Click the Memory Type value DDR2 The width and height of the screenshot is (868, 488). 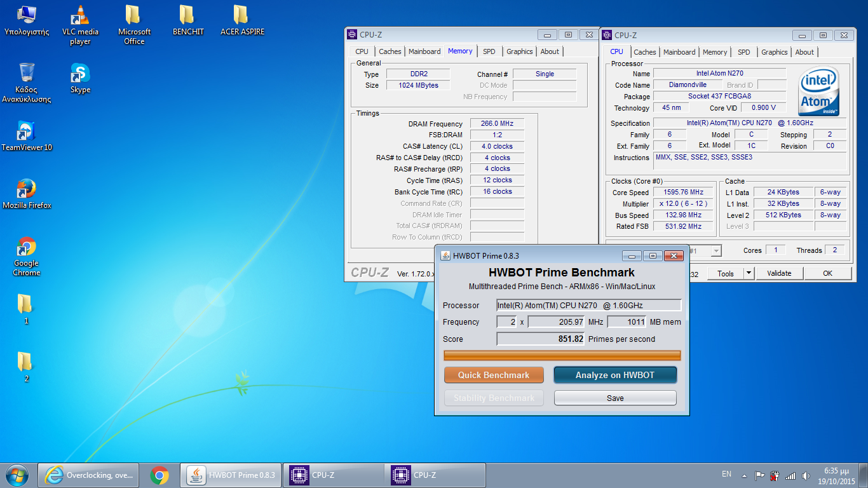coord(419,74)
